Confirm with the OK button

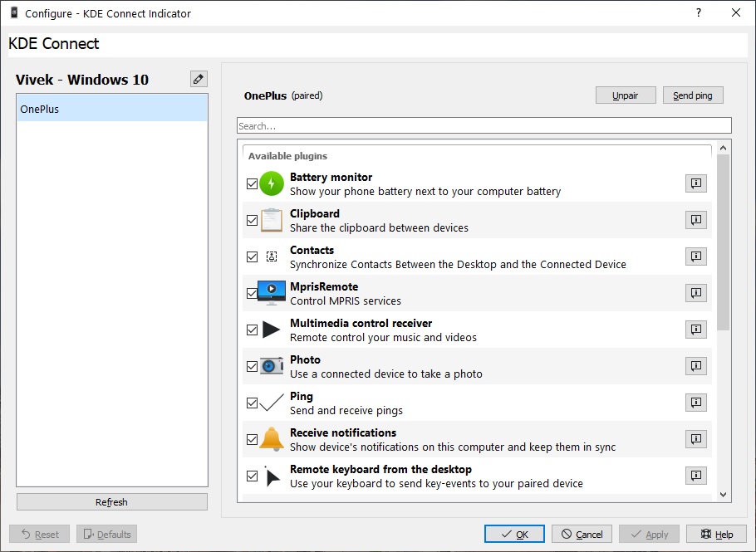514,535
